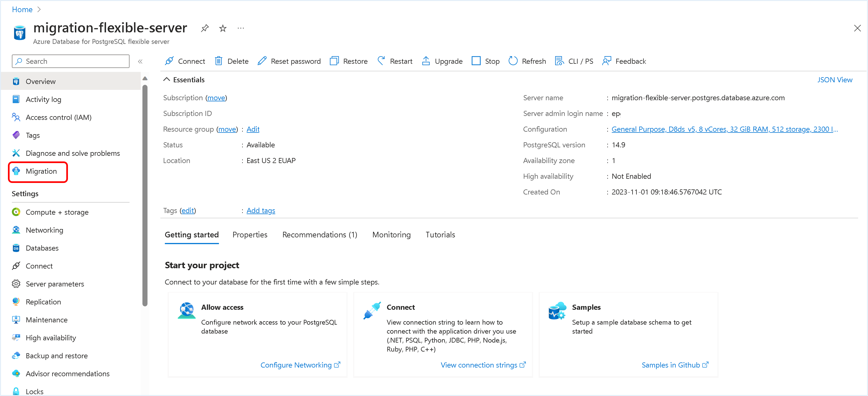Switch to the Monitoring tab
Image resolution: width=868 pixels, height=396 pixels.
point(391,235)
